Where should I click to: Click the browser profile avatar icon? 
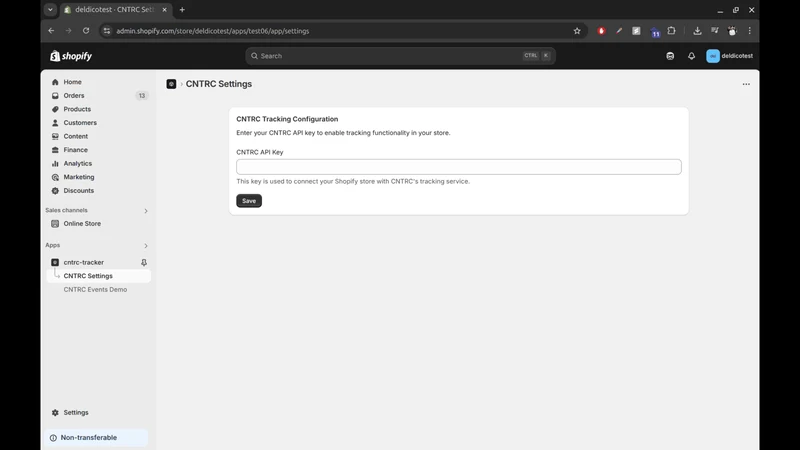coord(732,31)
